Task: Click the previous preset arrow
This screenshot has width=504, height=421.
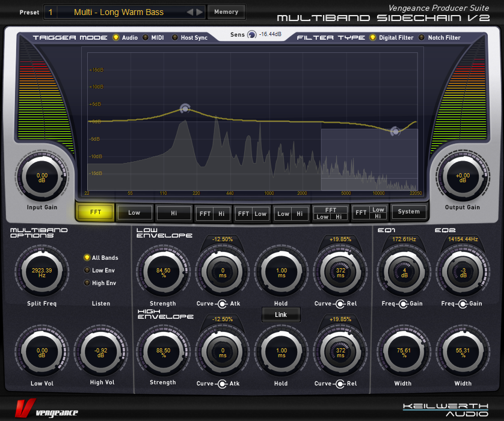Action: coord(190,12)
